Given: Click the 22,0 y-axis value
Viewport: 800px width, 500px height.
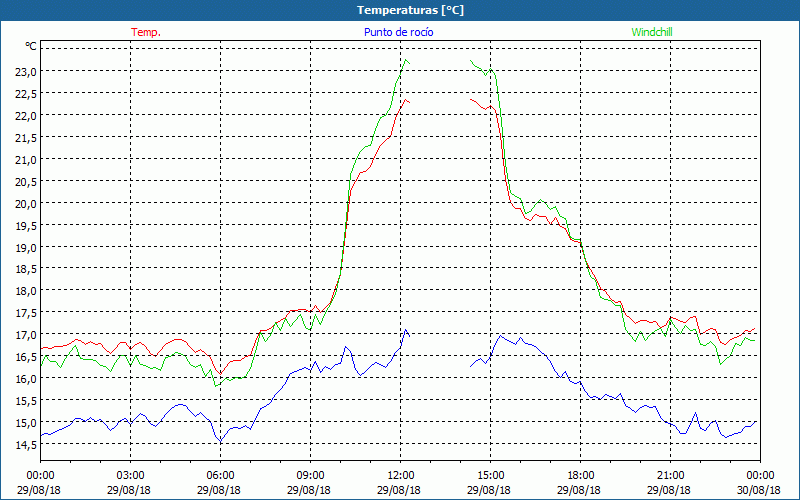Looking at the screenshot, I should tap(26, 115).
